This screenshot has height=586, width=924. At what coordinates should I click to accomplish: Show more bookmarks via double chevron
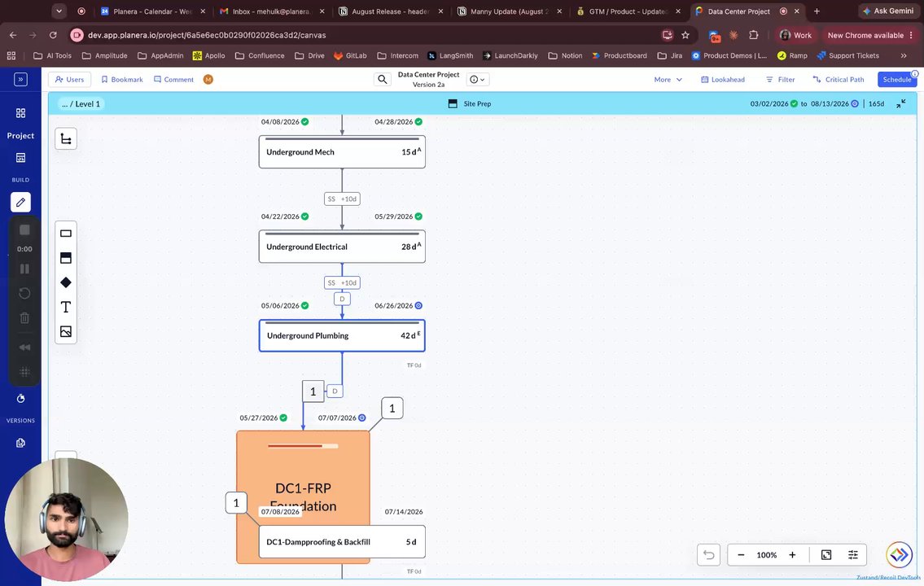pyautogui.click(x=904, y=55)
